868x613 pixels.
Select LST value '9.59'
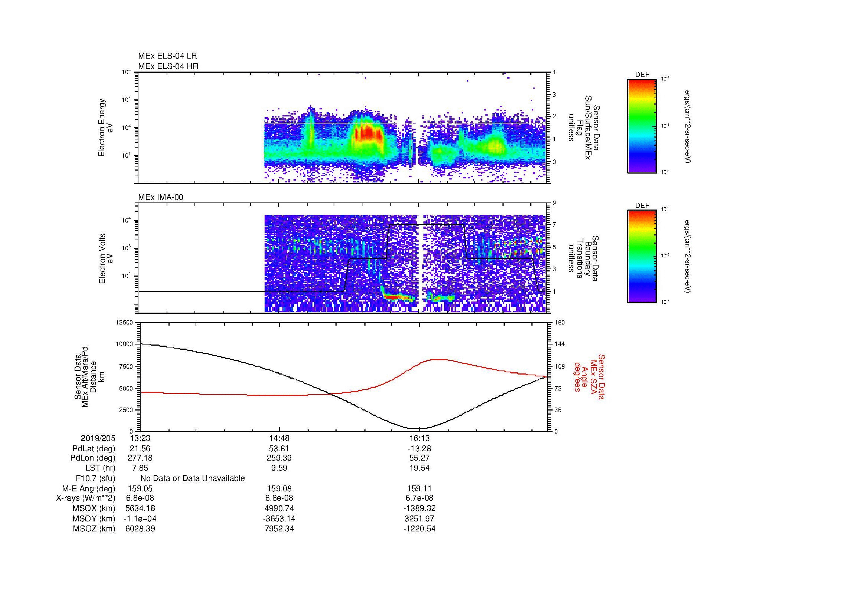(x=279, y=468)
